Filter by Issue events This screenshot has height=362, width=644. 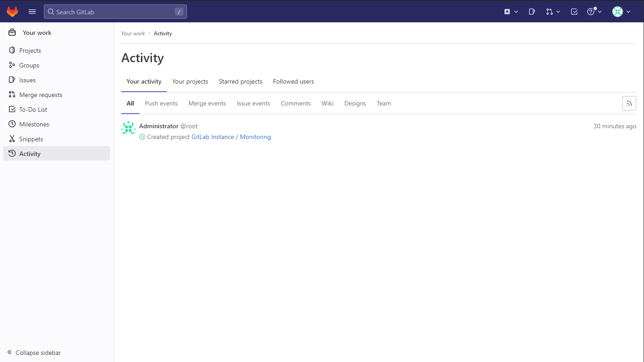pyautogui.click(x=254, y=103)
